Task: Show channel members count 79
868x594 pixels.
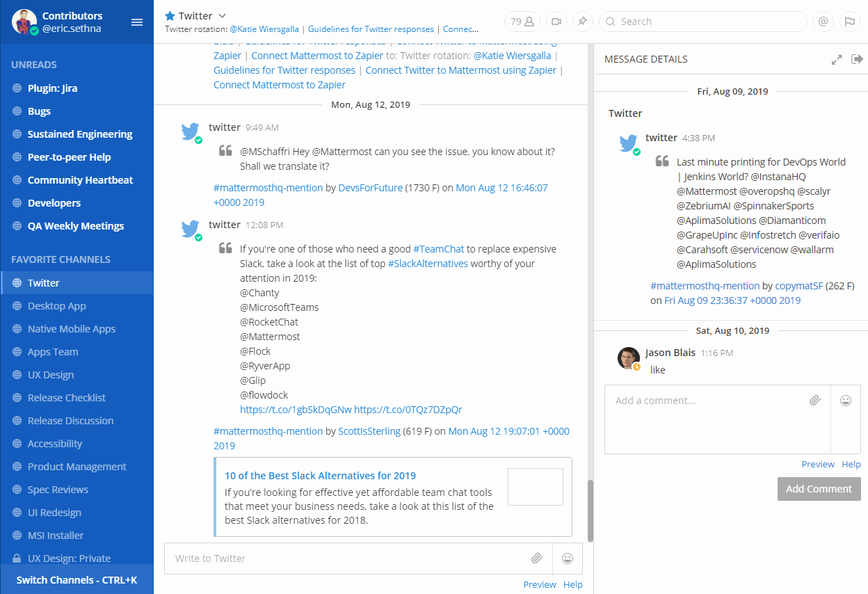Action: coord(522,22)
